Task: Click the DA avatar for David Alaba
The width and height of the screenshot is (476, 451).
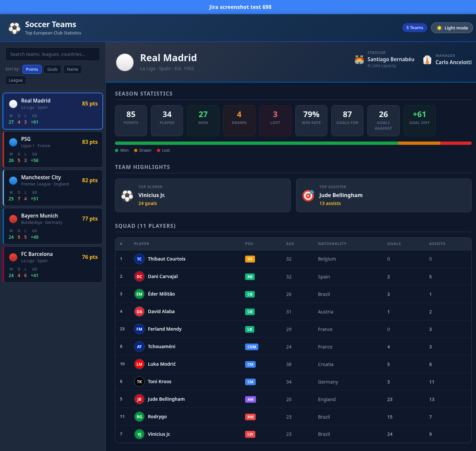Action: 139,311
